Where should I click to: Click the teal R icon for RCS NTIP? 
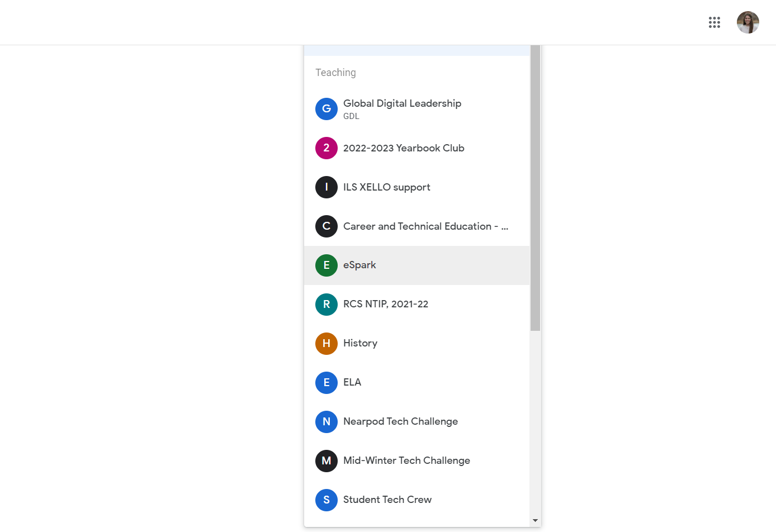pyautogui.click(x=327, y=305)
